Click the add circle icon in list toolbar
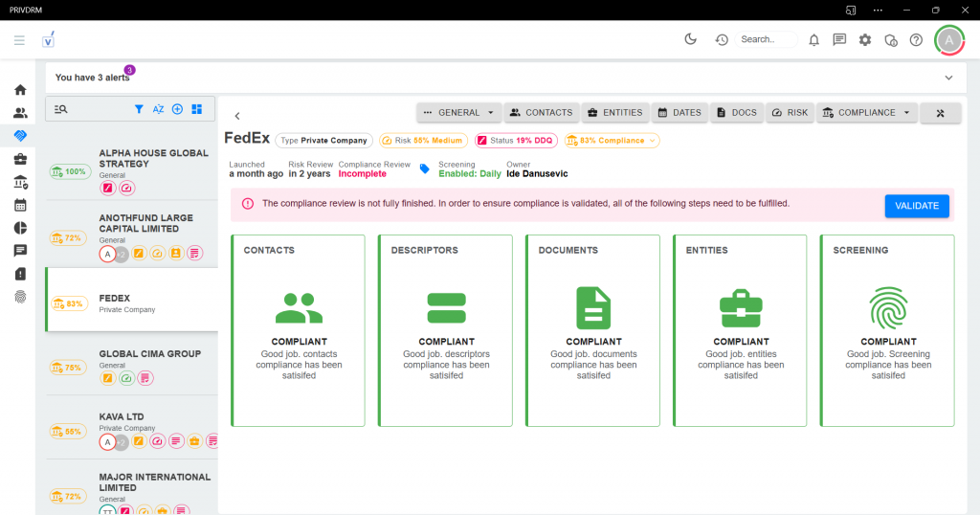980x515 pixels. (x=177, y=109)
